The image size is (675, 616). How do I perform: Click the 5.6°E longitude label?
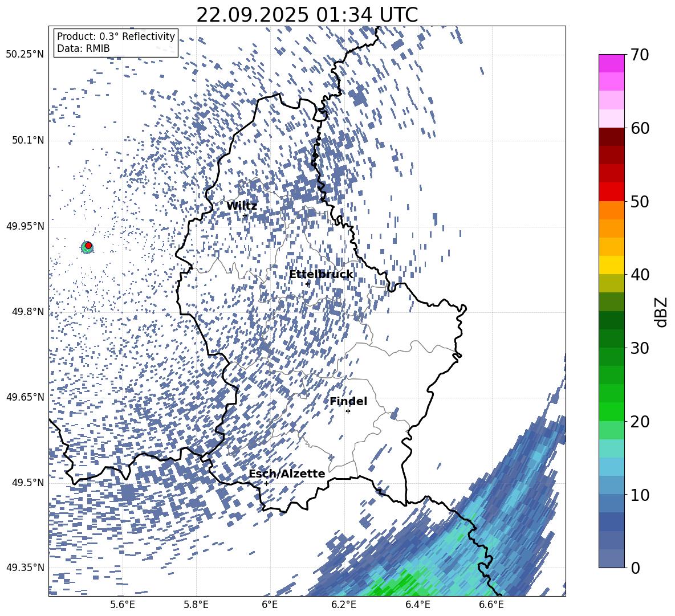(x=123, y=605)
